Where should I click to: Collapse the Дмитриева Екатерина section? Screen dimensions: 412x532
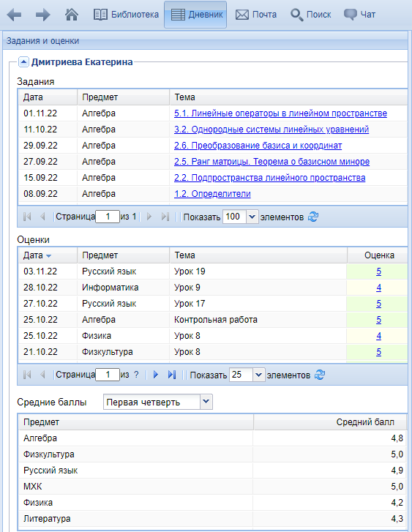[x=23, y=62]
